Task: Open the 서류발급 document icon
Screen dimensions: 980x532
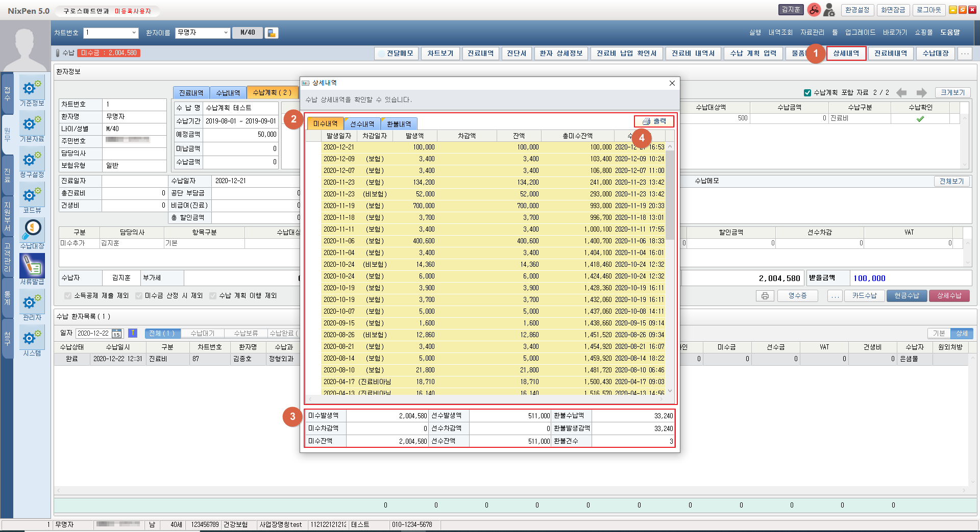Action: click(x=32, y=266)
